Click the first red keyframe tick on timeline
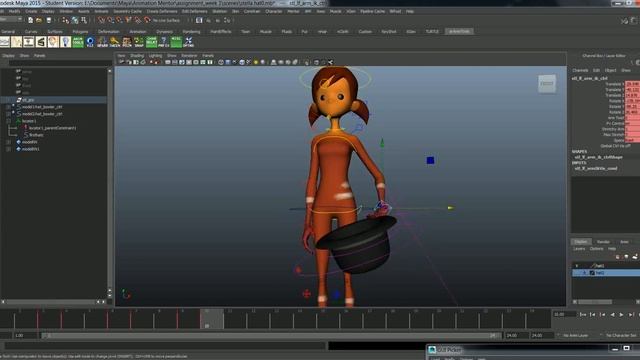This screenshot has height=360, width=640. click(38, 319)
